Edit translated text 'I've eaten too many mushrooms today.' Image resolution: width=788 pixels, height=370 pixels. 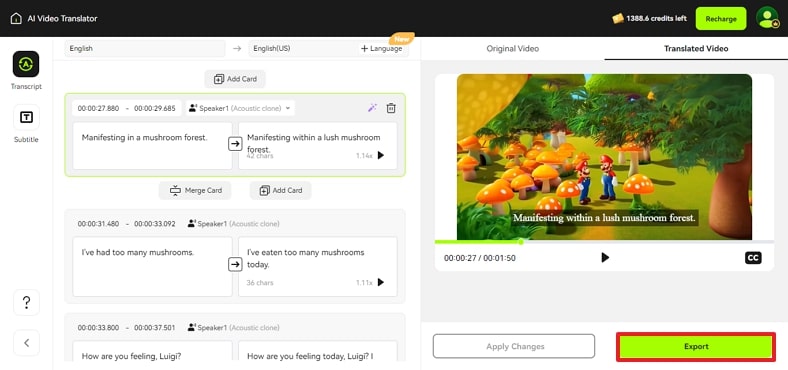(x=318, y=266)
